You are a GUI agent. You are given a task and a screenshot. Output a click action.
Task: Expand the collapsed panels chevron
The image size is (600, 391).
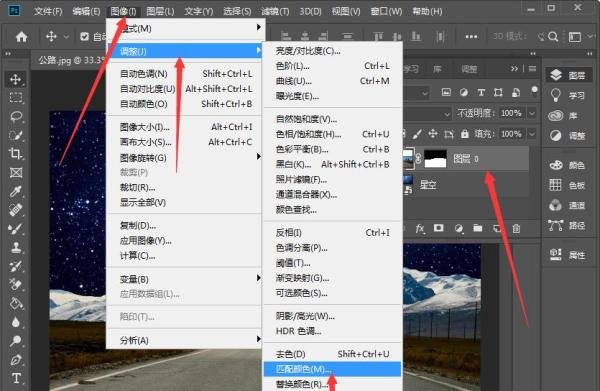tap(514, 68)
